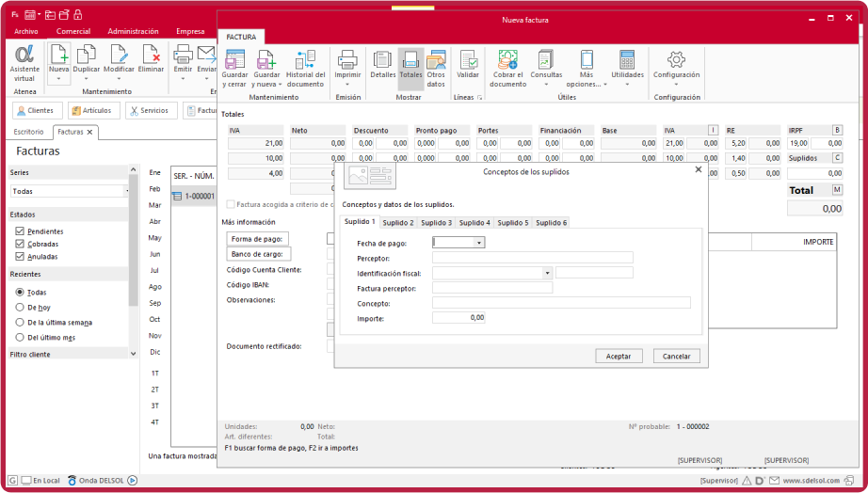Open the Fecha de pago dropdown

479,243
